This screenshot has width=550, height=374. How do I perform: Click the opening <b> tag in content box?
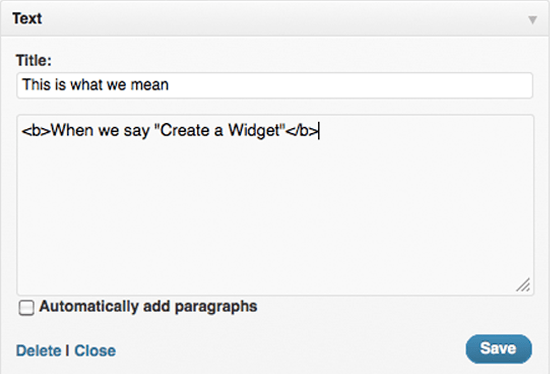(x=36, y=131)
